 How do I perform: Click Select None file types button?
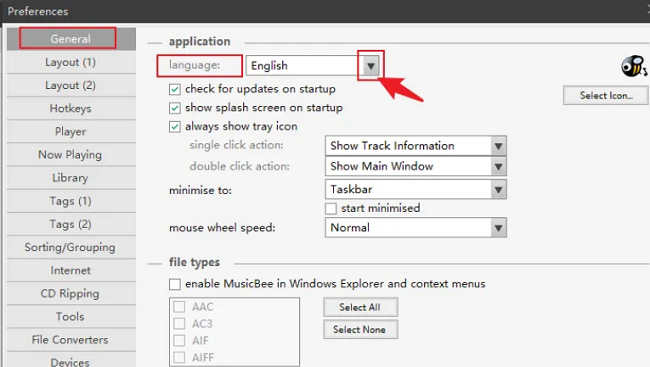pos(360,330)
